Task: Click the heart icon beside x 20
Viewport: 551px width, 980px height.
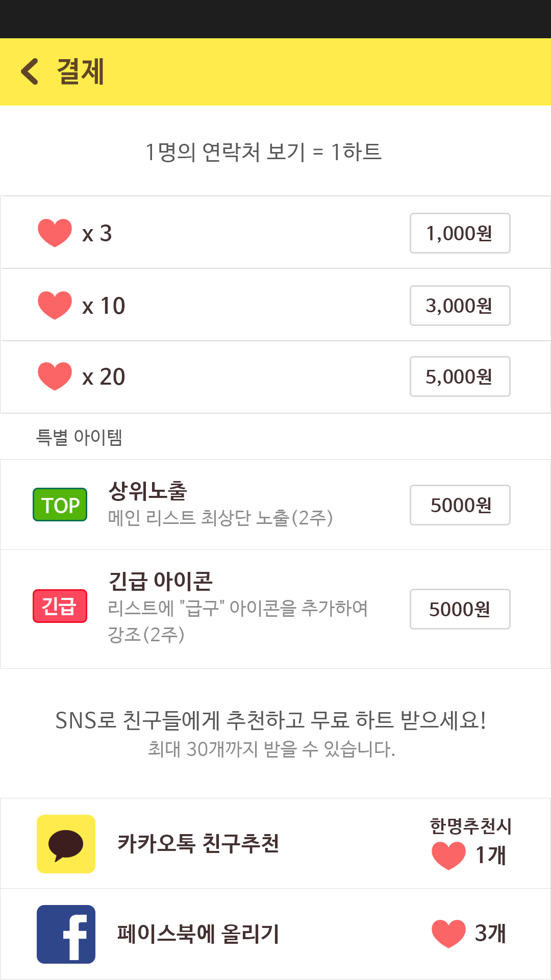Action: (x=55, y=376)
